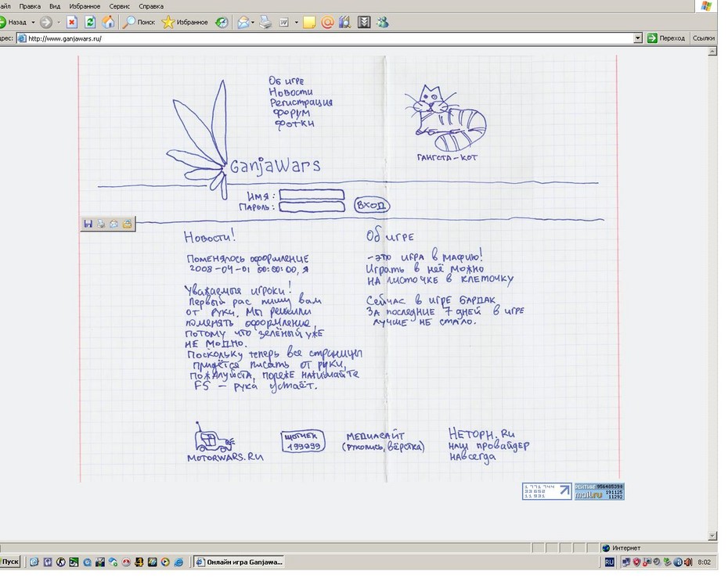
Task: Open browsing history clock icon
Action: tap(222, 22)
